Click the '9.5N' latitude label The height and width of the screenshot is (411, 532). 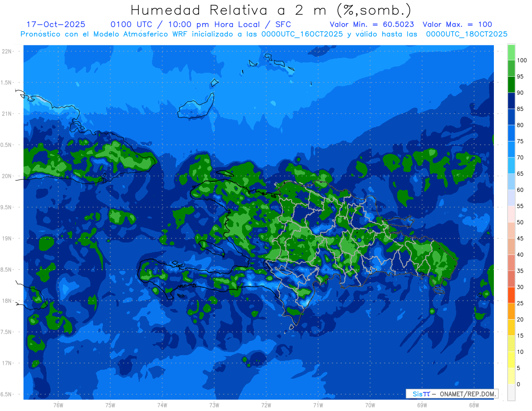pos(6,207)
